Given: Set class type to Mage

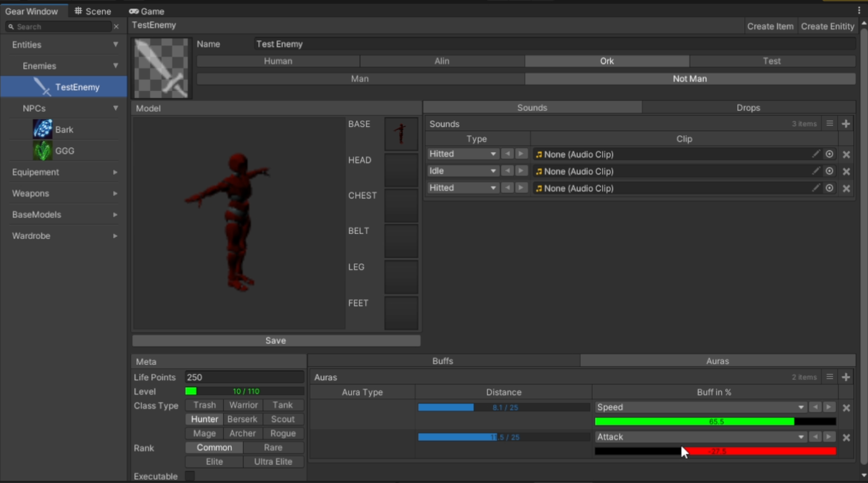Looking at the screenshot, I should (x=204, y=433).
